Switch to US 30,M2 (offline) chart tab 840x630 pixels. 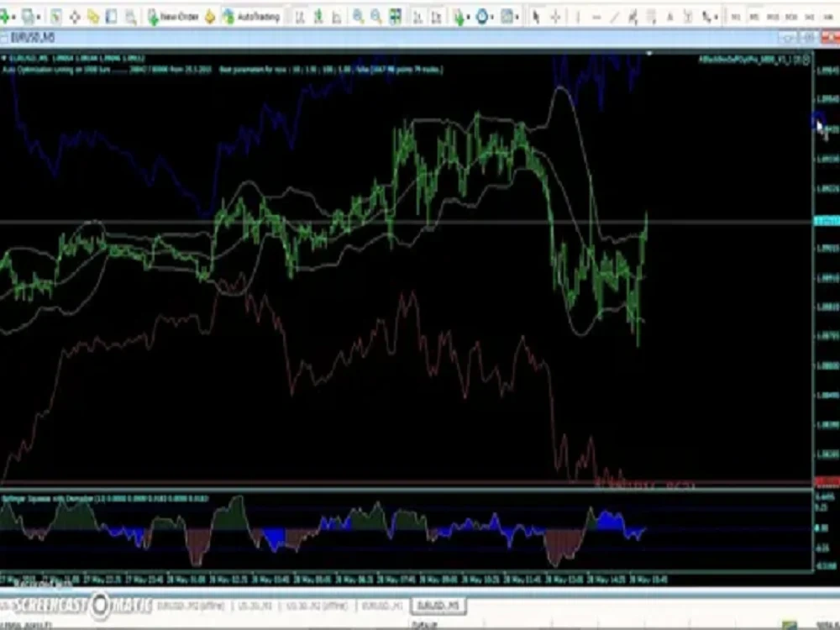tap(318, 606)
